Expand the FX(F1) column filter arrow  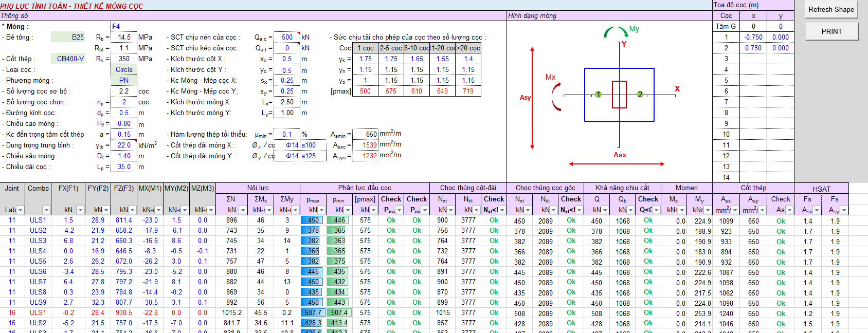pos(80,210)
